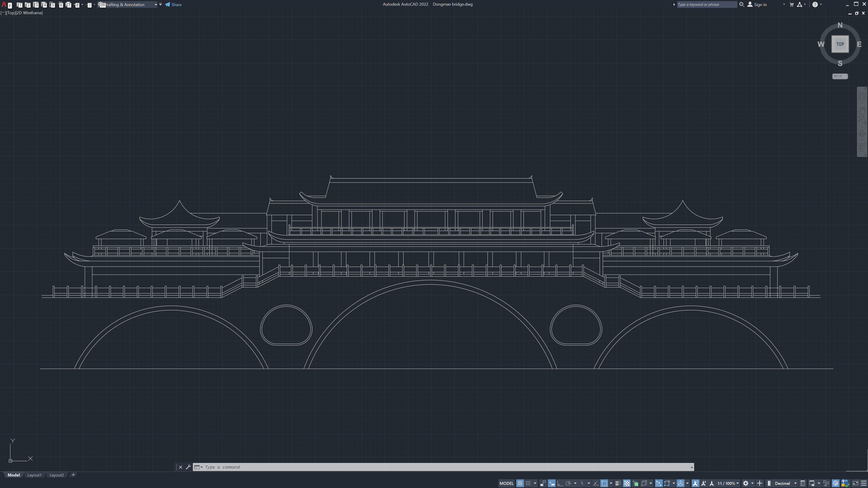Click the Clean Screen icon

[855, 483]
